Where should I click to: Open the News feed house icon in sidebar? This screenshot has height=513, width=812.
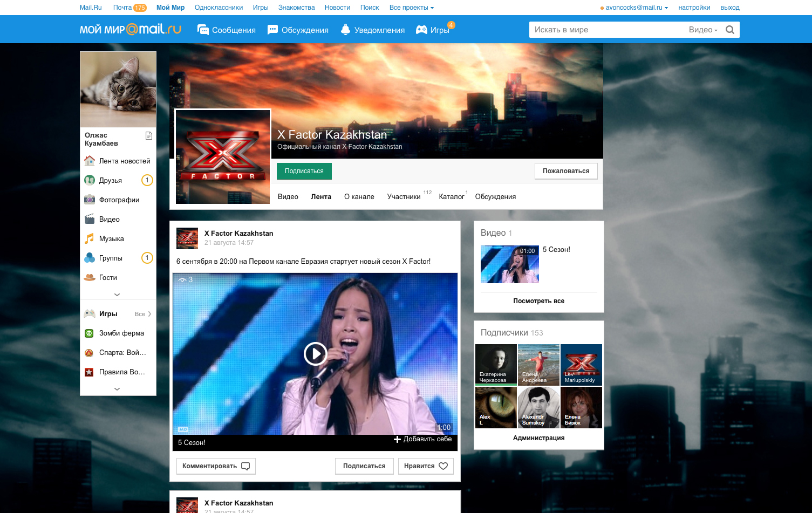tap(90, 161)
